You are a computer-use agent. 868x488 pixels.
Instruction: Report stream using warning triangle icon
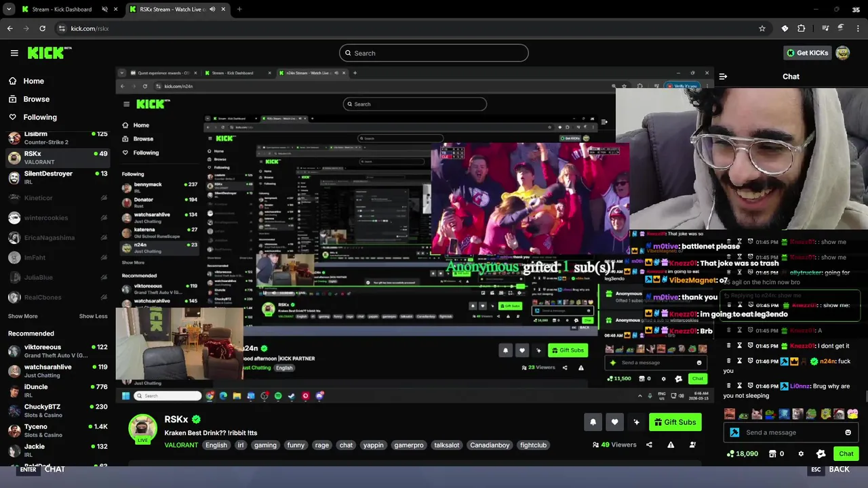point(671,445)
